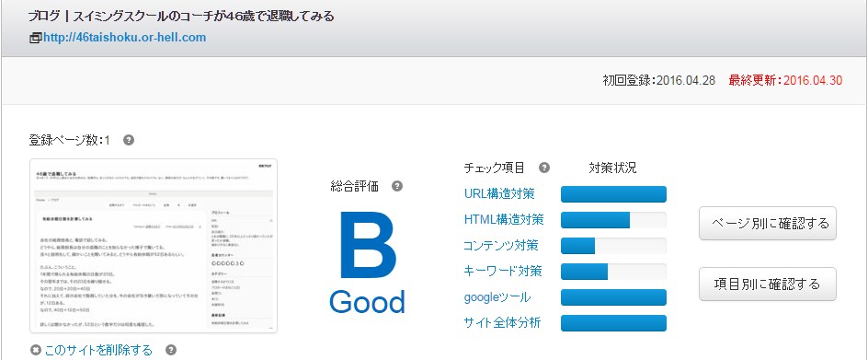Viewport: 868px width, 360px height.
Task: Open the 46taishoku.or-hell.com site link
Action: click(x=124, y=38)
